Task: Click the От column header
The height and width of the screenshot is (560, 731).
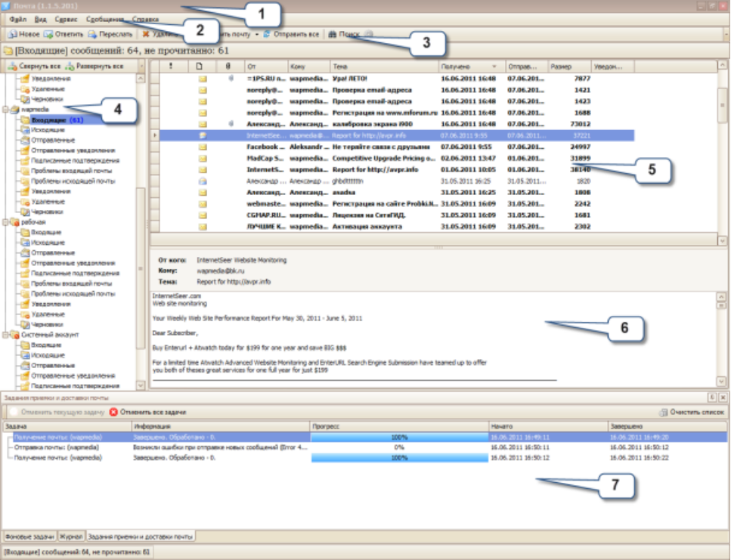Action: click(266, 67)
